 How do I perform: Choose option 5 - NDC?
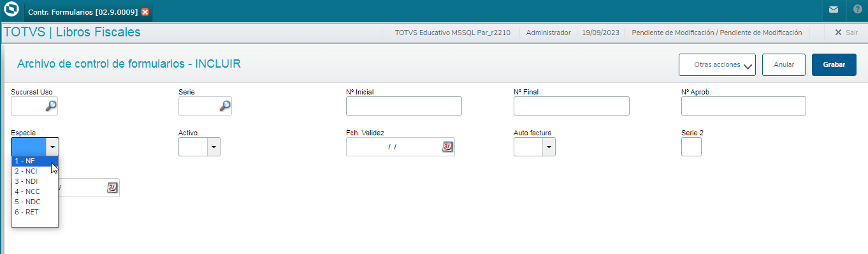coord(35,202)
